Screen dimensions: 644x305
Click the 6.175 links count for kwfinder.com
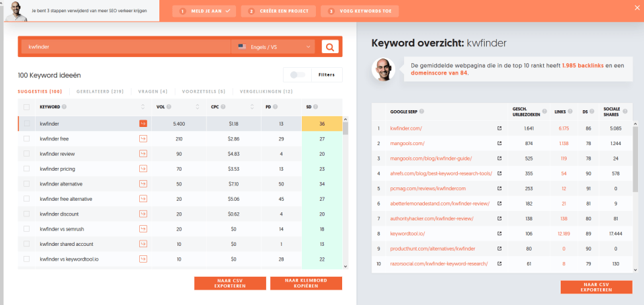563,128
